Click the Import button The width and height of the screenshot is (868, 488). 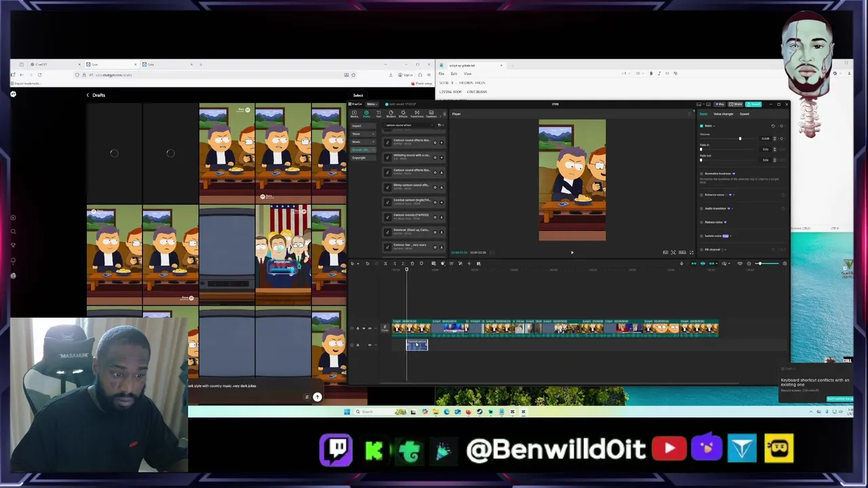pyautogui.click(x=363, y=125)
